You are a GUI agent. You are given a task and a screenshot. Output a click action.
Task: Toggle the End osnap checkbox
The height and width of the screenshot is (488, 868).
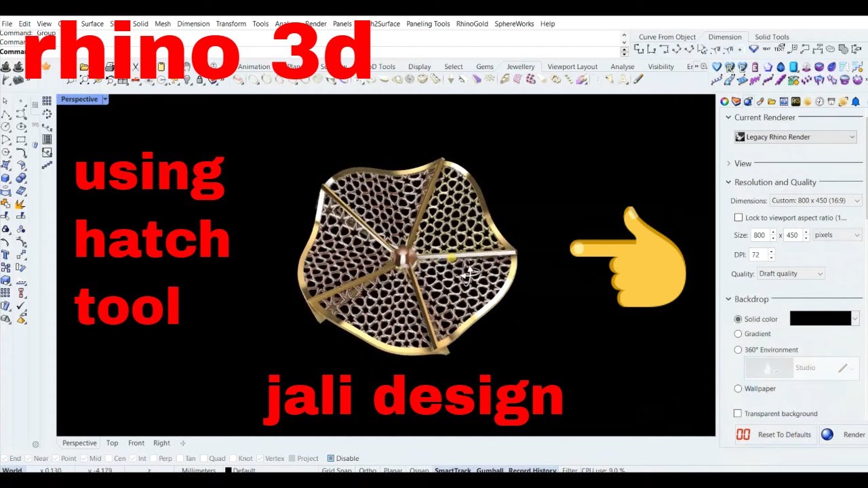pyautogui.click(x=5, y=459)
